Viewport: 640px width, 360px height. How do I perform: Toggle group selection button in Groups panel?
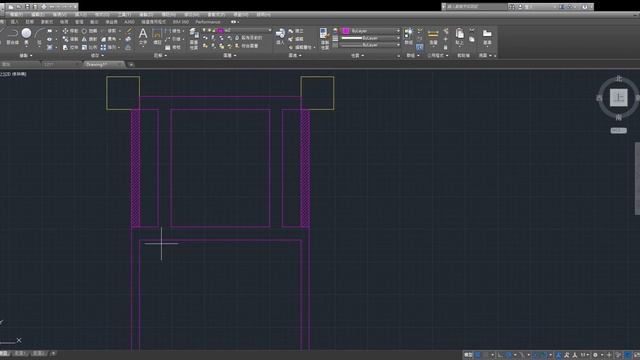tap(420, 47)
